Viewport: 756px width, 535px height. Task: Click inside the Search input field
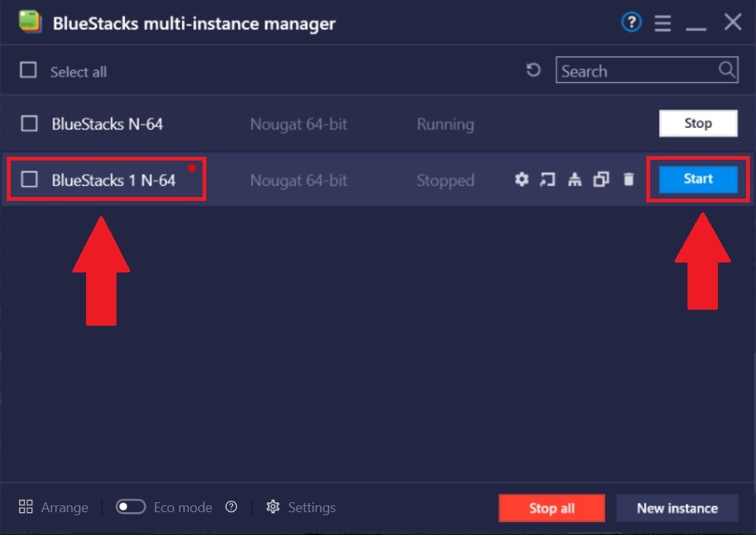tap(636, 71)
